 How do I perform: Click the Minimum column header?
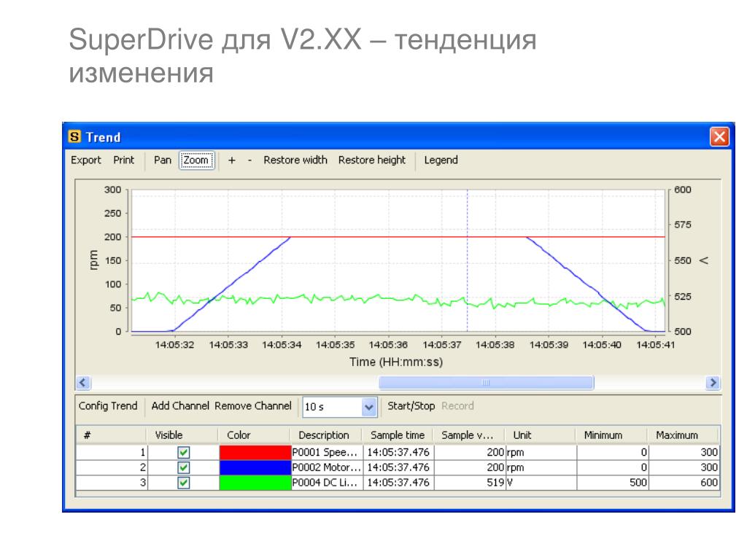[612, 435]
